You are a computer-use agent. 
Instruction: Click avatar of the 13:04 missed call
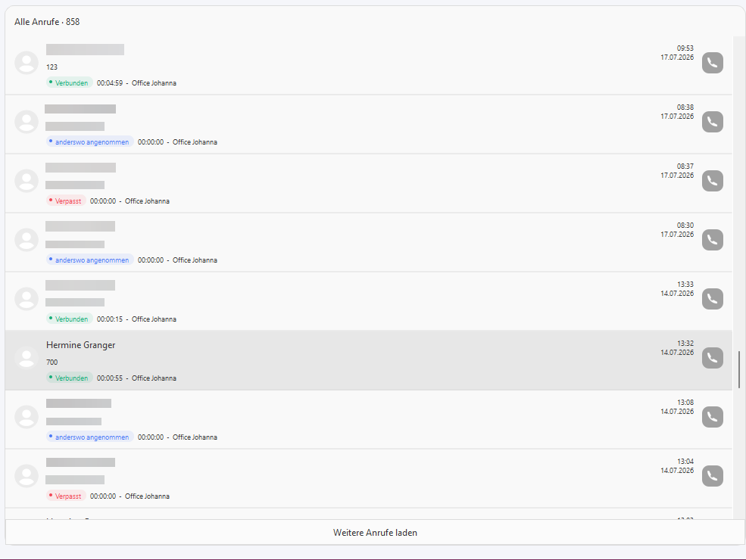27,476
